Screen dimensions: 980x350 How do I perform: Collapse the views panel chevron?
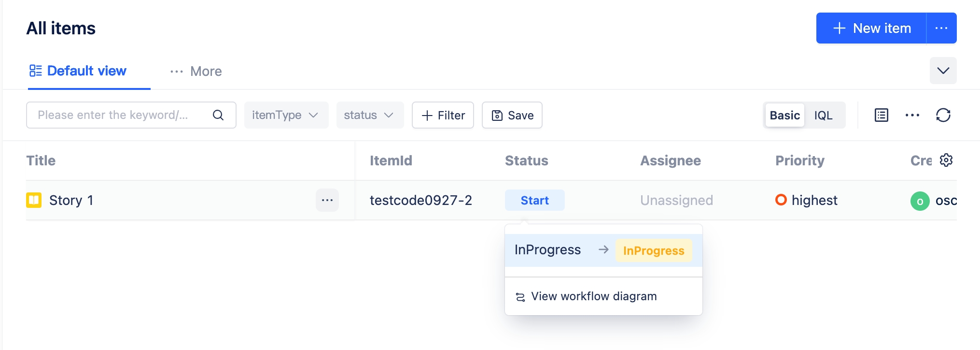click(x=943, y=71)
